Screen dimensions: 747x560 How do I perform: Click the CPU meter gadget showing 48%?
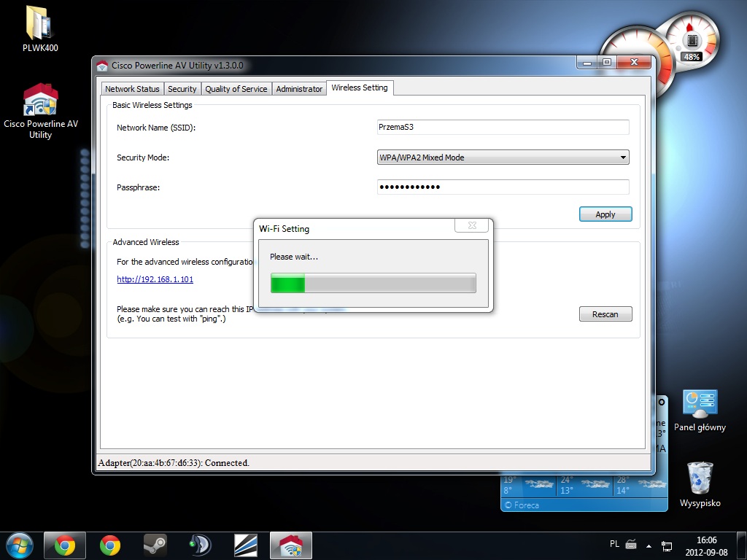click(692, 42)
